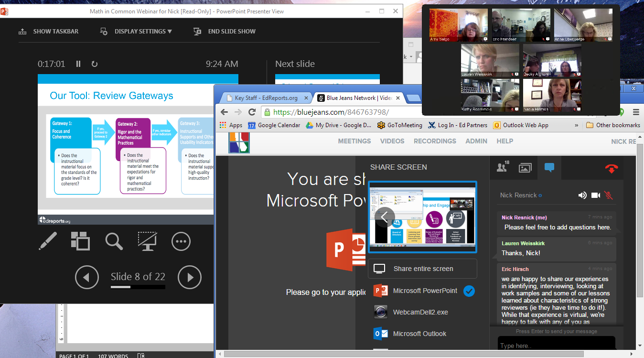
Task: Click the Word proofing status icon
Action: [x=141, y=356]
